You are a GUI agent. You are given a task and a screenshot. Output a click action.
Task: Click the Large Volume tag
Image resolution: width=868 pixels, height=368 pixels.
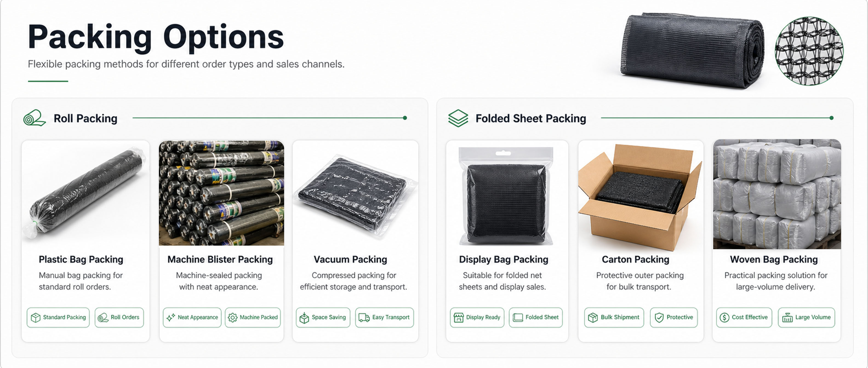click(x=806, y=318)
